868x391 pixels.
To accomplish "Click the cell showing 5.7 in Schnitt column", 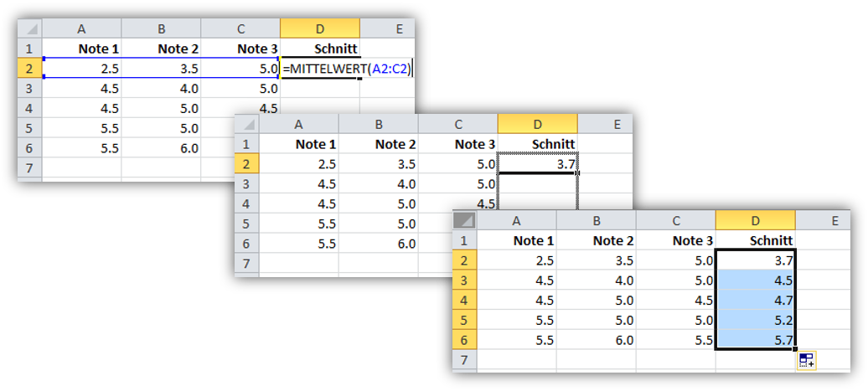I will tap(755, 340).
